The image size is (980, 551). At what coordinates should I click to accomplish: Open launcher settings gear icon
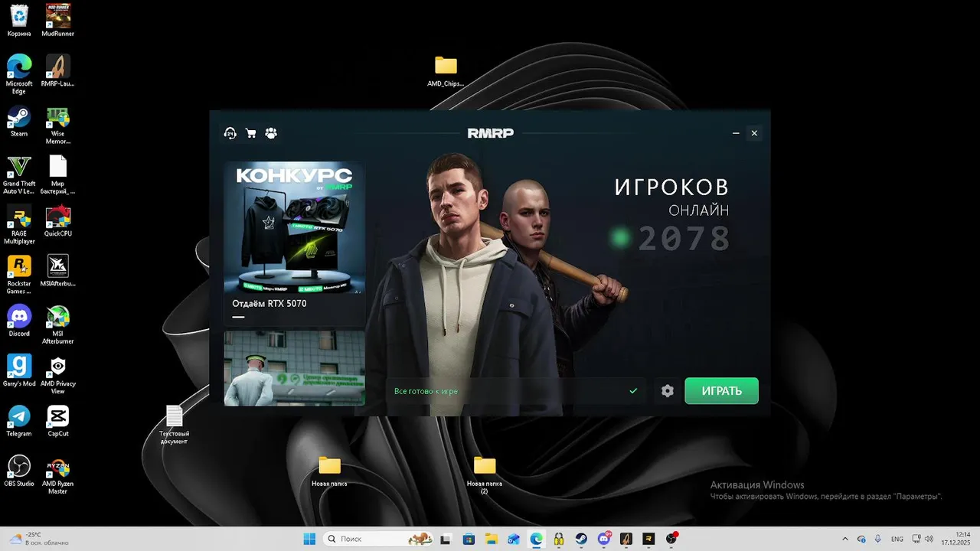pos(668,391)
